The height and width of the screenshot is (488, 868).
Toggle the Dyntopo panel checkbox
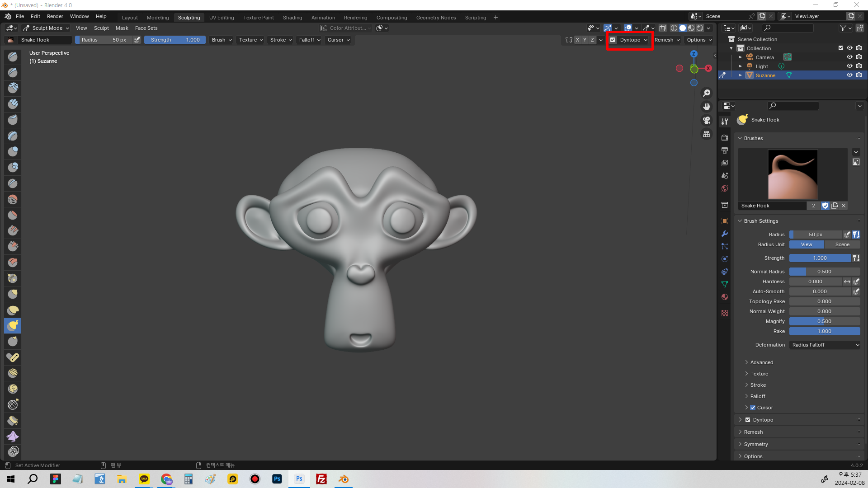pyautogui.click(x=748, y=420)
